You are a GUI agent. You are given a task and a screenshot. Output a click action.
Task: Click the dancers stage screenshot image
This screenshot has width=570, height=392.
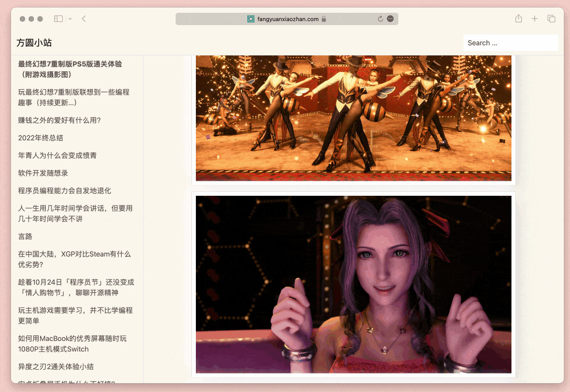(x=353, y=118)
